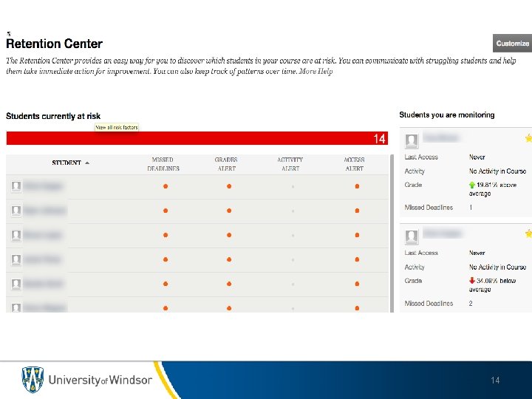532x399 pixels.
Task: Click avatar in card with 34.08% below average
Action: pos(412,236)
